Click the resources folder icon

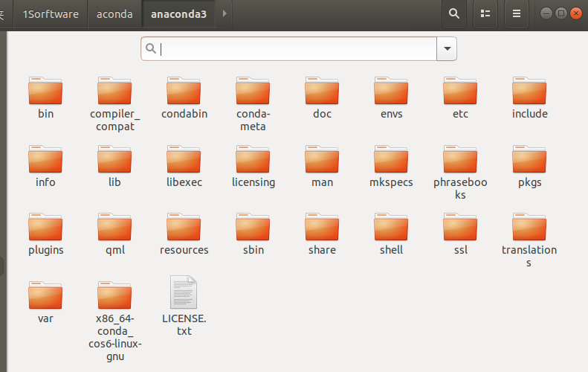pos(184,228)
